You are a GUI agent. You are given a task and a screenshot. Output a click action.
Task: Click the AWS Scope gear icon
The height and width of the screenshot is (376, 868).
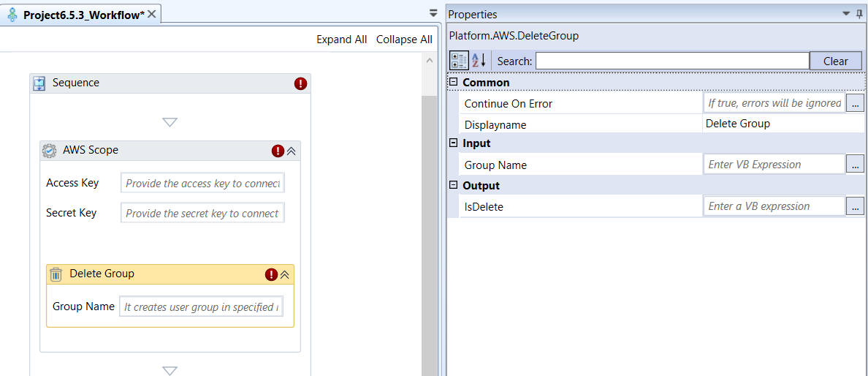pyautogui.click(x=50, y=150)
